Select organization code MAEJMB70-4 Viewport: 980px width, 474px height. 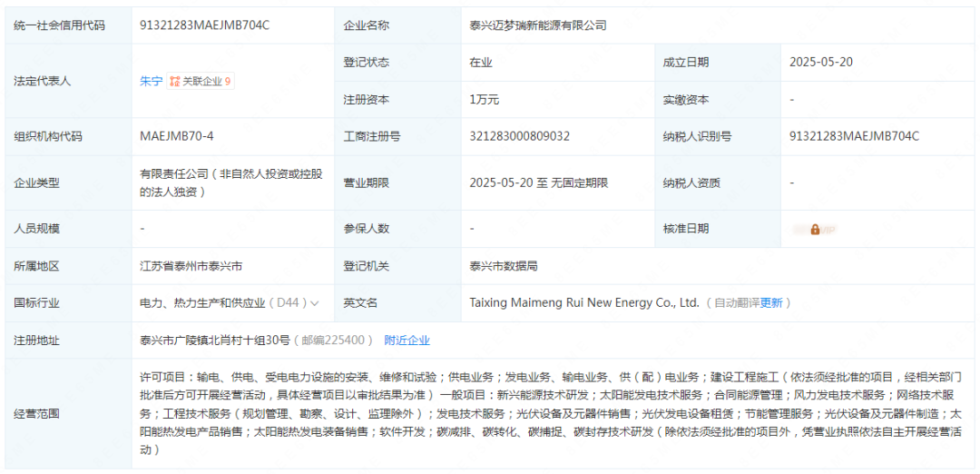click(x=178, y=136)
